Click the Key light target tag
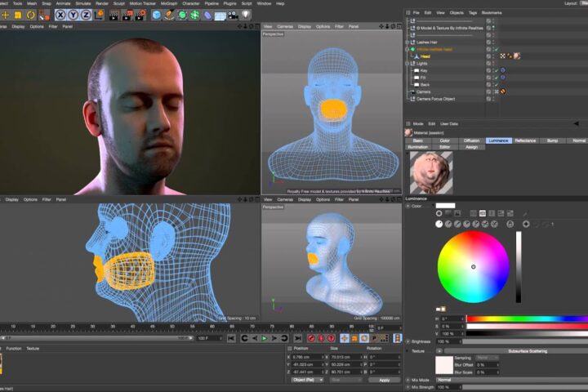This screenshot has height=392, width=588. click(x=503, y=70)
